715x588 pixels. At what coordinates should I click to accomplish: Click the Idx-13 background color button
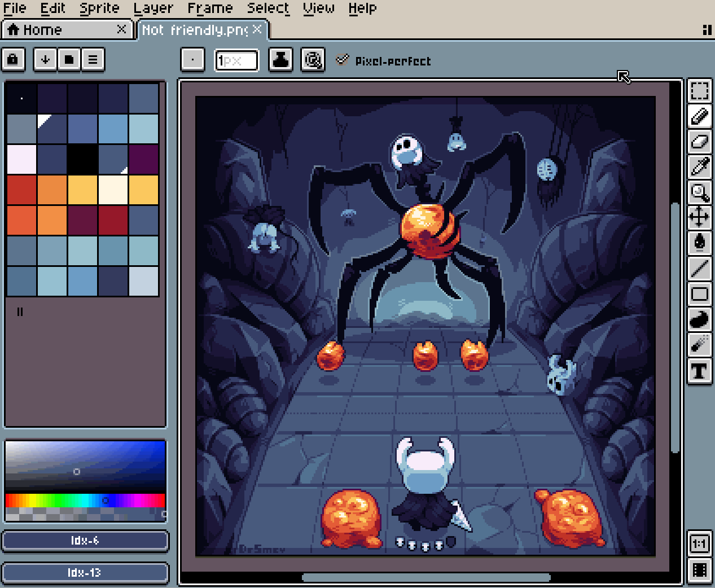pos(85,572)
